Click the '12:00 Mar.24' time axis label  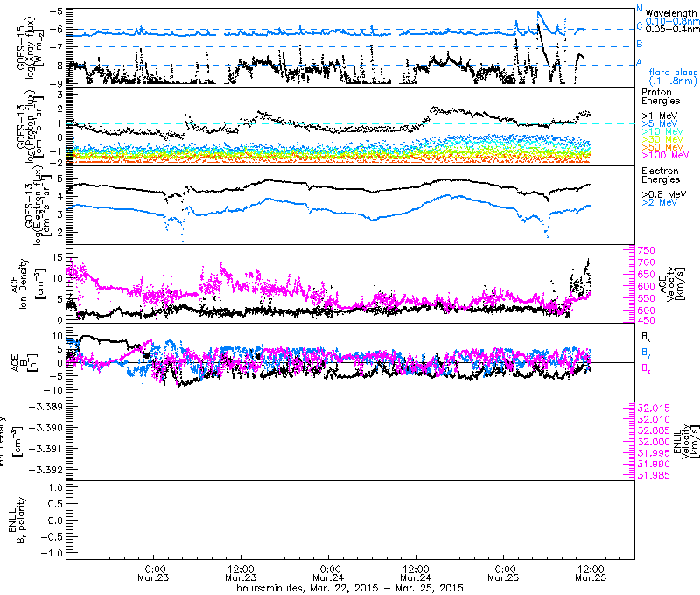tap(416, 574)
